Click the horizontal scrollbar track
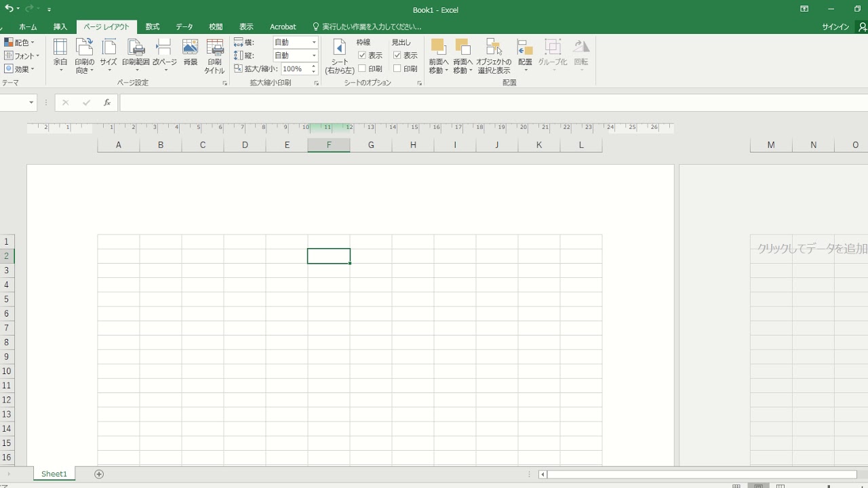The width and height of the screenshot is (868, 488). tap(702, 474)
